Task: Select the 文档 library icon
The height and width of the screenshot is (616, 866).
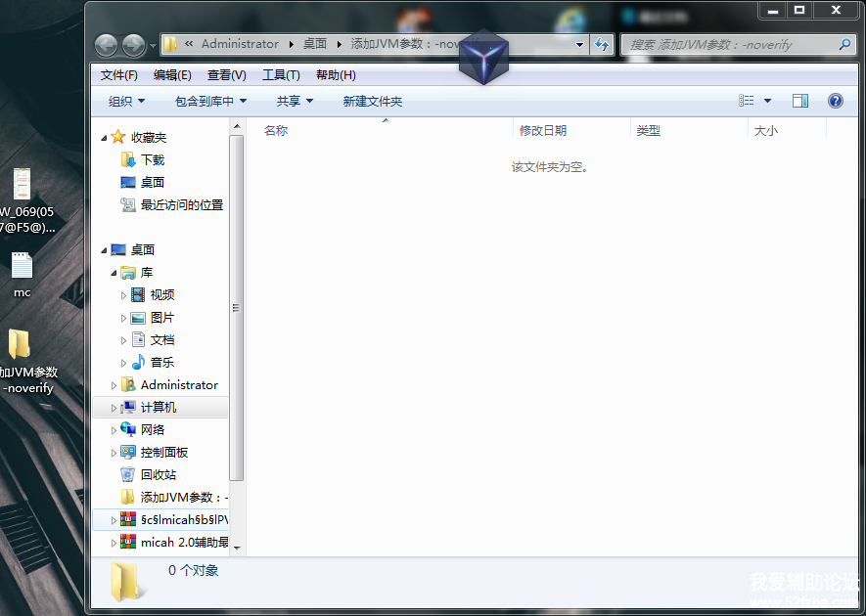Action: click(138, 339)
